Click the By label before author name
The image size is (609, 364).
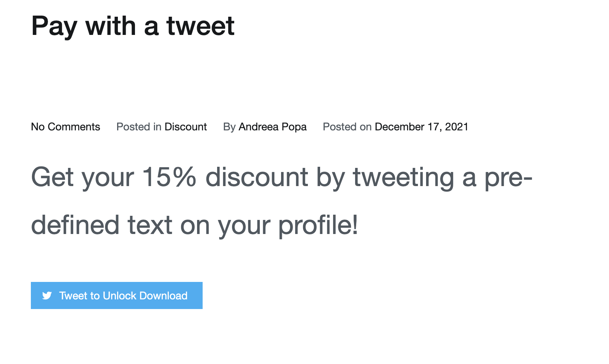coord(229,127)
